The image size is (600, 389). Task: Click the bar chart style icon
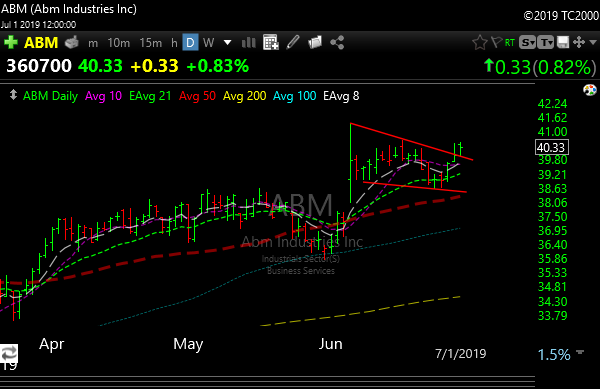pos(249,42)
